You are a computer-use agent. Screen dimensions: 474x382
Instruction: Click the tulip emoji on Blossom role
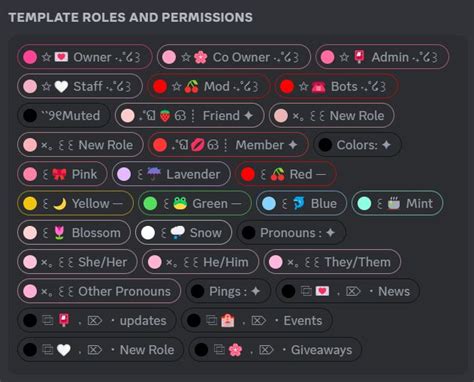tap(59, 233)
